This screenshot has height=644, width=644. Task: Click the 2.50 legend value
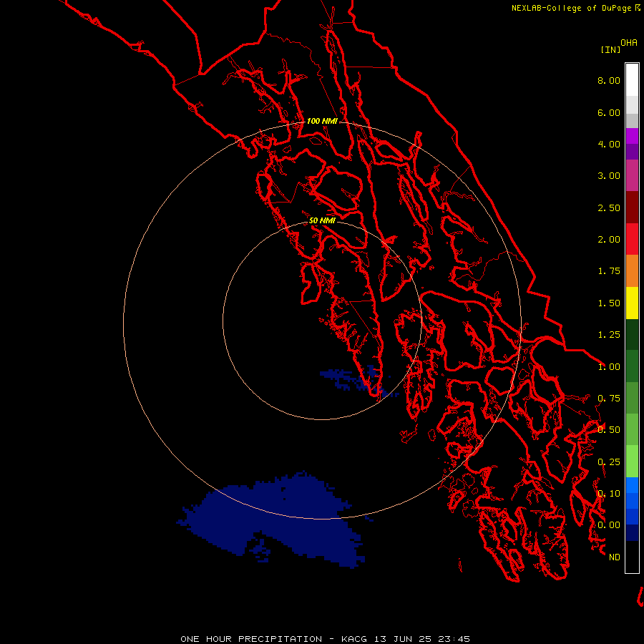(609, 208)
